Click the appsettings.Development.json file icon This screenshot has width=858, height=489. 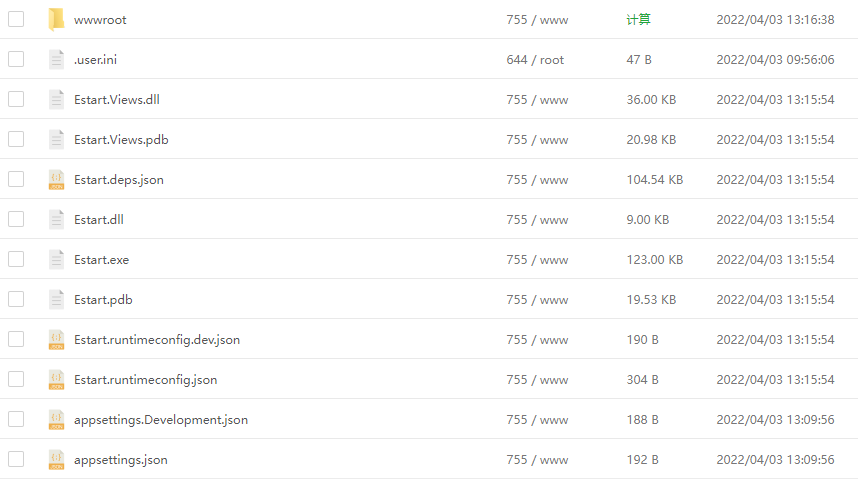tap(56, 419)
